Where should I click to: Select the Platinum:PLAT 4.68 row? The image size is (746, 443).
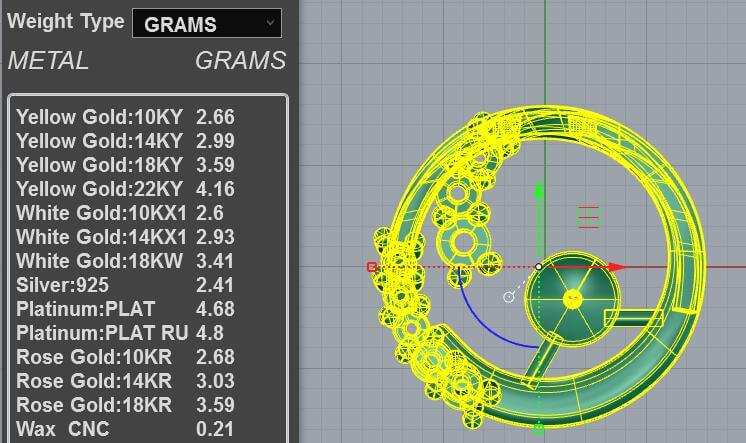click(126, 309)
